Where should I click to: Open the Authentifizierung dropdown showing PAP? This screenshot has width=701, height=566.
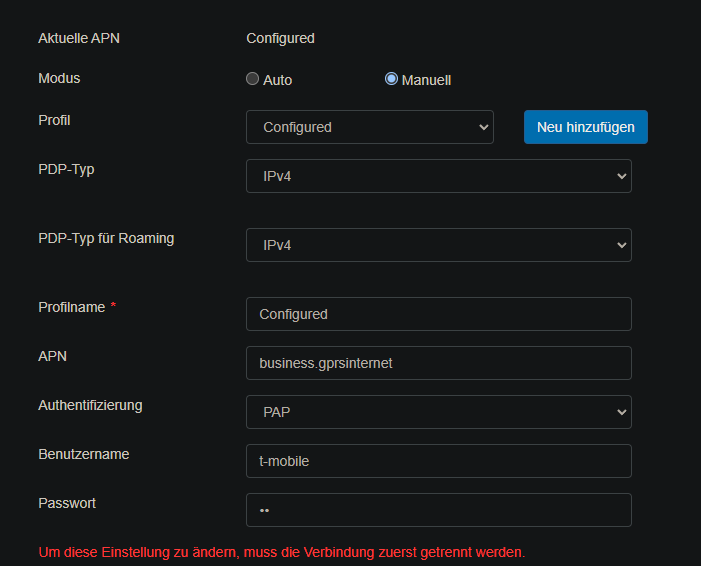[x=439, y=412]
